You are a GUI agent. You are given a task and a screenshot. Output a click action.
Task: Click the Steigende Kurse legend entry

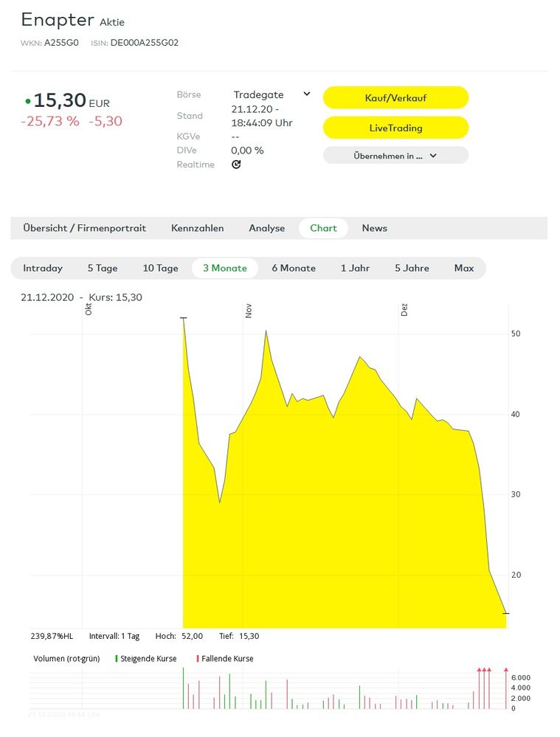click(x=146, y=659)
